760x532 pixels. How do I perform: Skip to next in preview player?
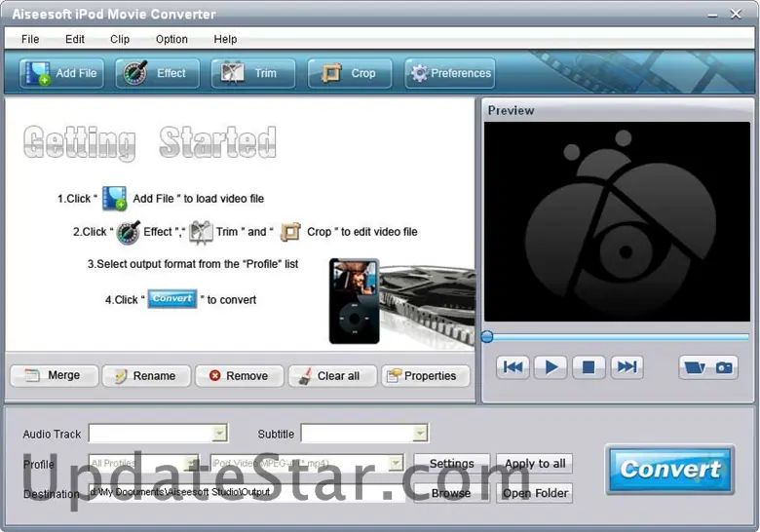tap(627, 367)
